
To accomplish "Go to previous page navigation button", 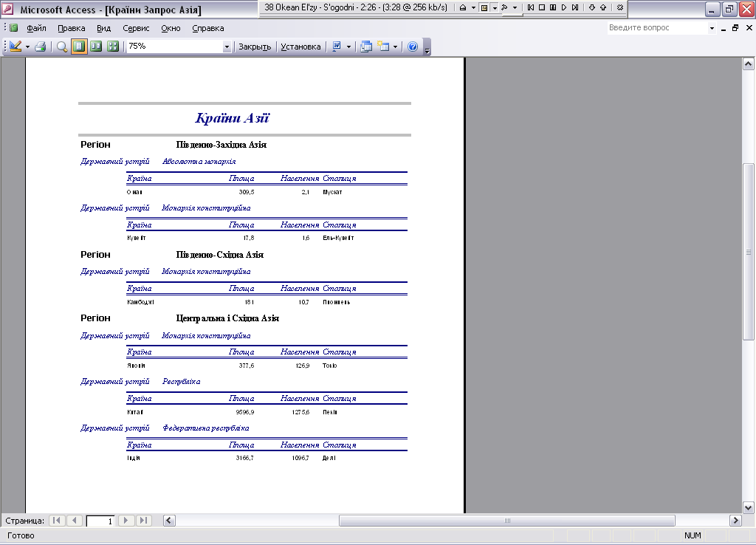I will (75, 521).
